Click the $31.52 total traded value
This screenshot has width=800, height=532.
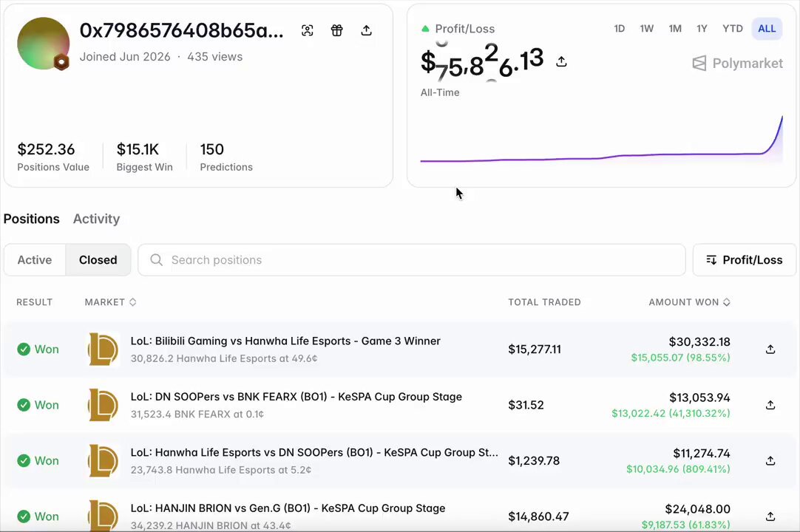[x=526, y=405]
